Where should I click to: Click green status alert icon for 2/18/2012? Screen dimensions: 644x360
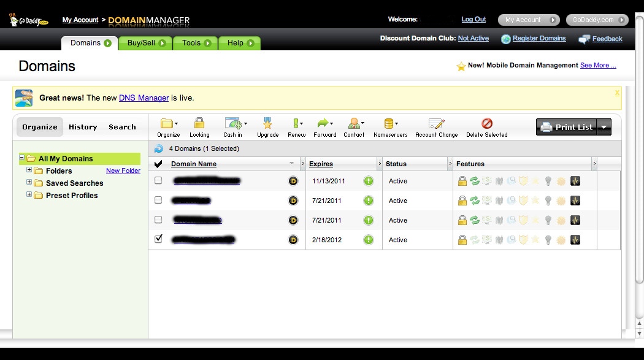(x=369, y=240)
